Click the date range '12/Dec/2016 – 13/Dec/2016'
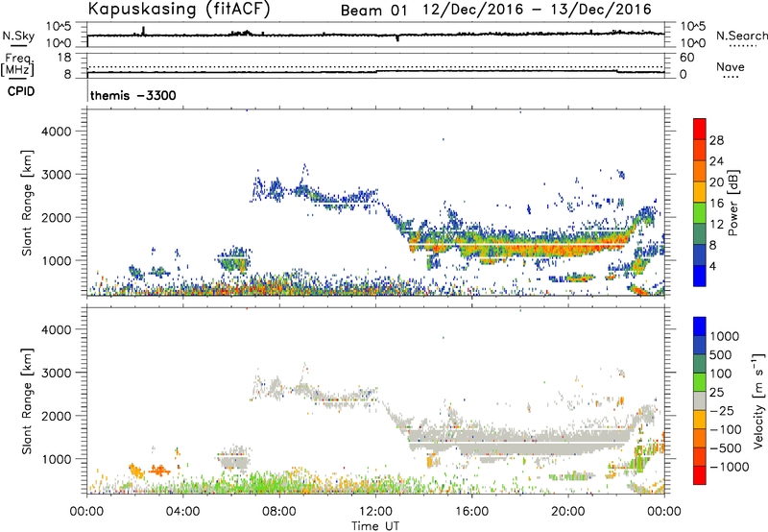This screenshot has height=532, width=768. [x=538, y=10]
